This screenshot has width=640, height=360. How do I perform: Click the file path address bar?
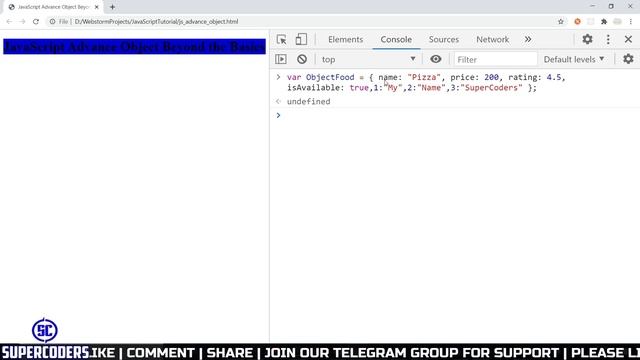click(x=156, y=22)
